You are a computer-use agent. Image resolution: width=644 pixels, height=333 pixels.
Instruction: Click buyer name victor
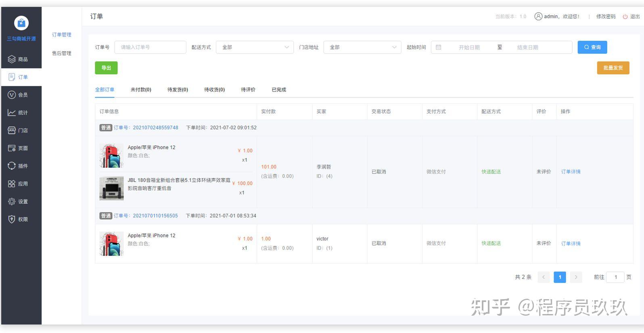(x=322, y=239)
